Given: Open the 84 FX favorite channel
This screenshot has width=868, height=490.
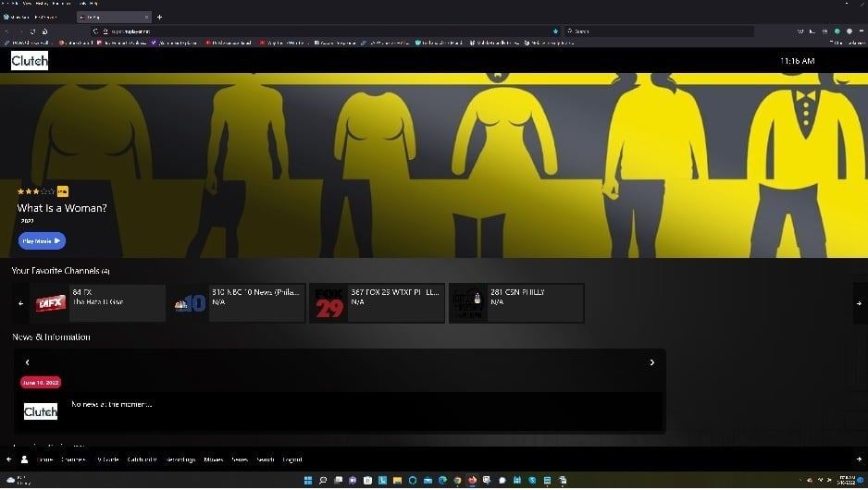Looking at the screenshot, I should (x=98, y=303).
